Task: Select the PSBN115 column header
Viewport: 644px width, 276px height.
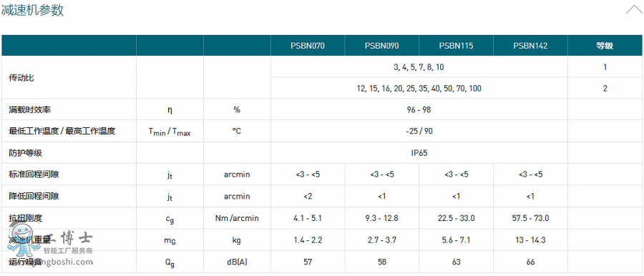Action: pyautogui.click(x=456, y=46)
